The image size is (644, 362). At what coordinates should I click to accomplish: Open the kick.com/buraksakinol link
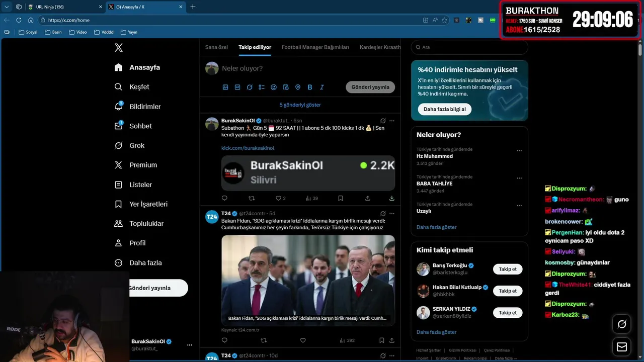(248, 148)
